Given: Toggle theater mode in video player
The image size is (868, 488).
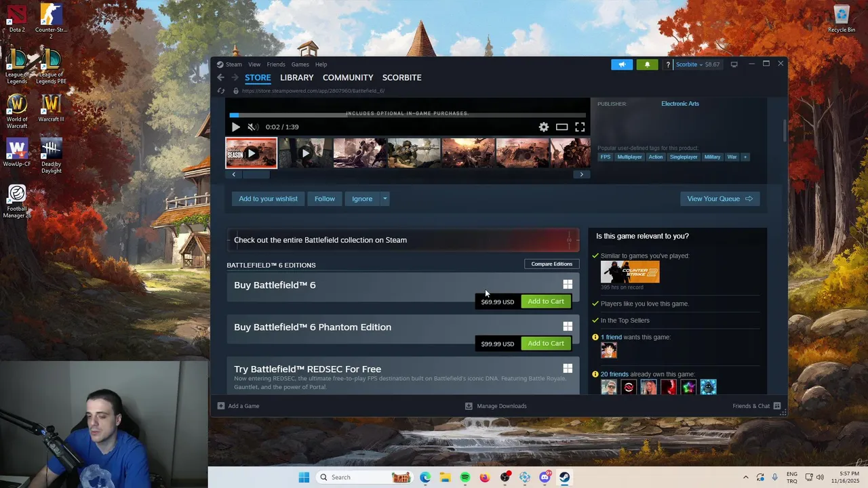Looking at the screenshot, I should coord(561,127).
